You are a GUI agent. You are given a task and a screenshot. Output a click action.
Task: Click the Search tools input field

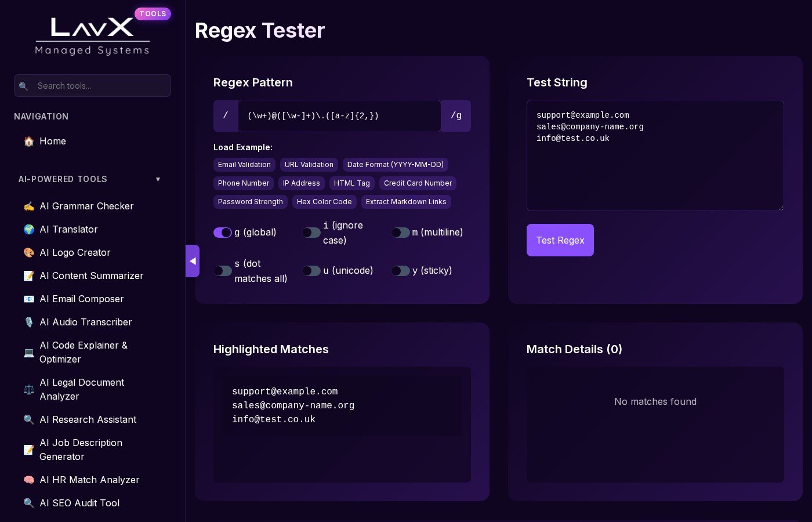click(x=100, y=86)
